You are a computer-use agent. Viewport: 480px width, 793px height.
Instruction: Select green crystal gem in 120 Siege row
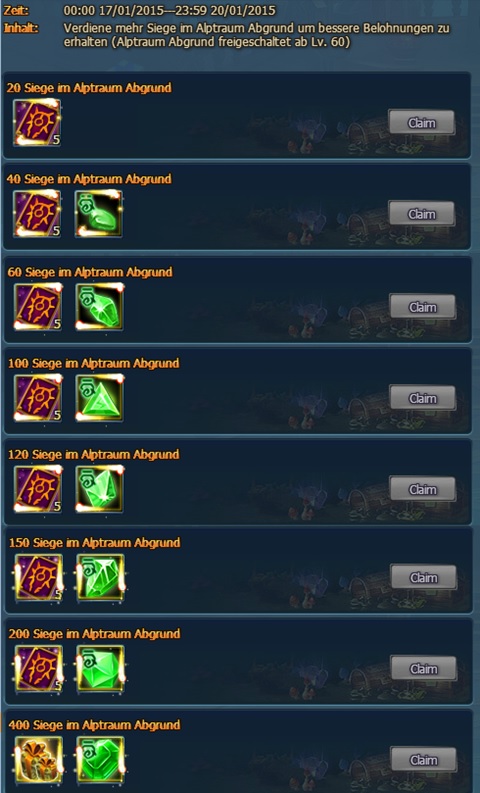coord(100,489)
